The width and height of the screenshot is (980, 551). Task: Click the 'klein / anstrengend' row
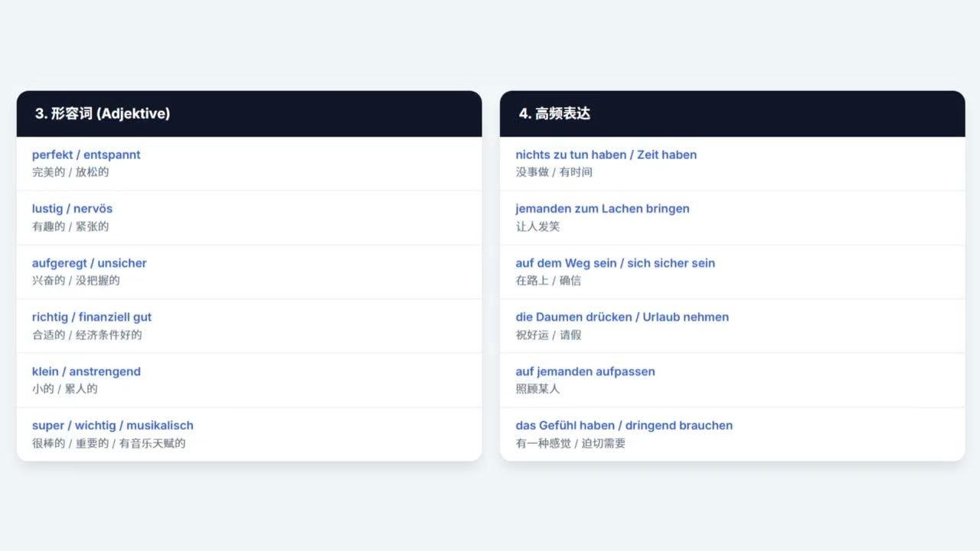[x=249, y=380]
